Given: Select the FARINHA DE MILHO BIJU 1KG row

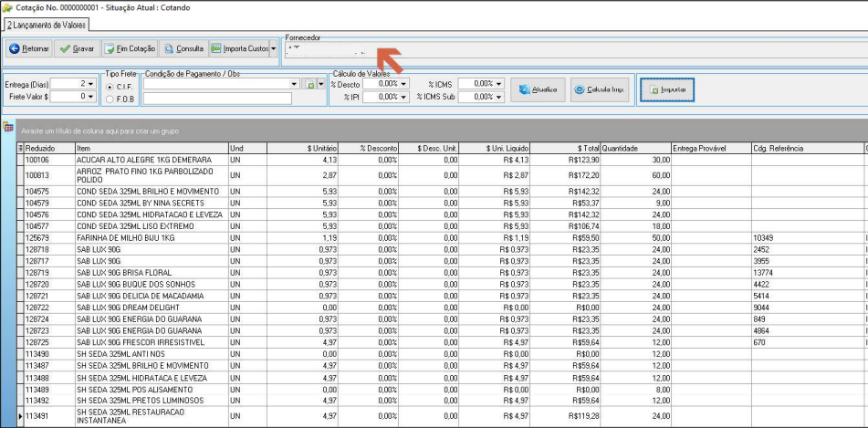Looking at the screenshot, I should coord(443,237).
